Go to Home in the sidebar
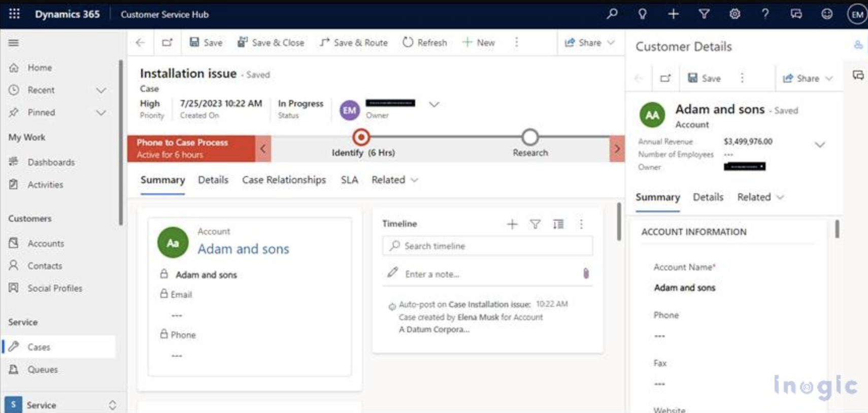The image size is (868, 413). pos(40,67)
